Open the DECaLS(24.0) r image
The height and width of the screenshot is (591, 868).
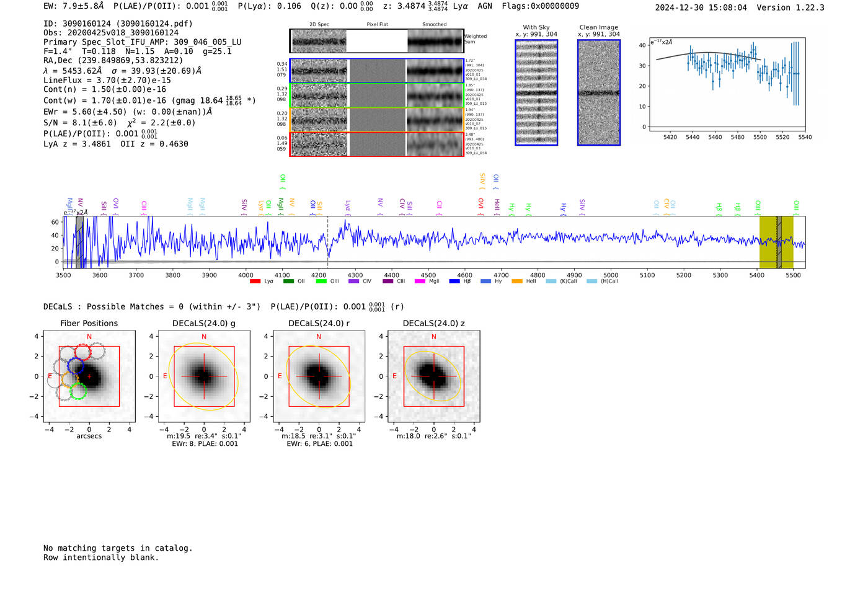319,376
